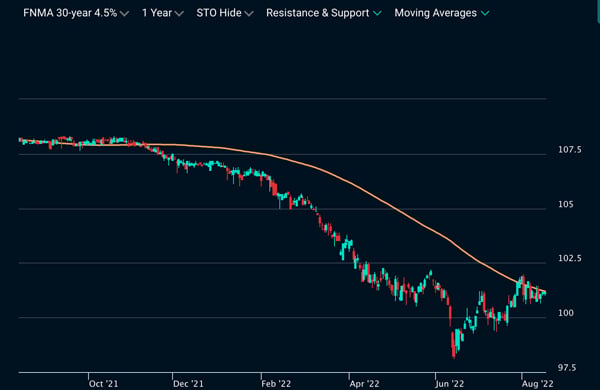This screenshot has height=390, width=600.
Task: Click the Apr '22 date axis label
Action: click(x=364, y=383)
